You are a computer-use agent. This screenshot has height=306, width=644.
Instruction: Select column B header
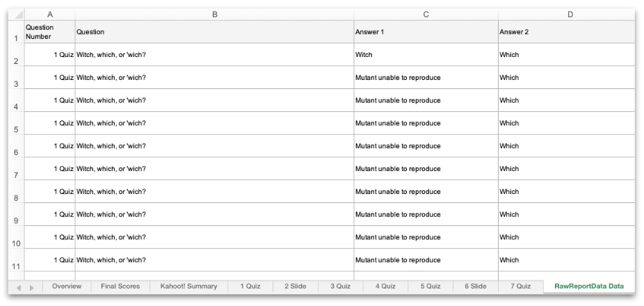[x=214, y=15]
